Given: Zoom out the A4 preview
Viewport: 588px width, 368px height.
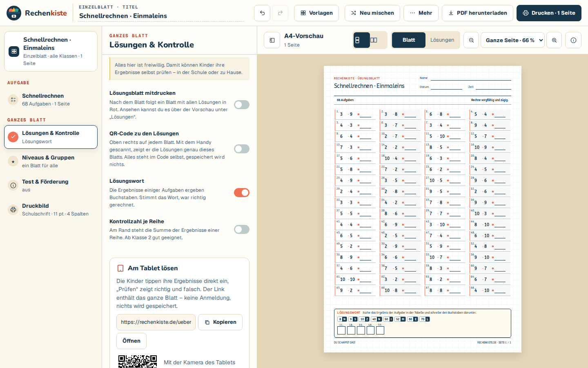Looking at the screenshot, I should tap(471, 40).
